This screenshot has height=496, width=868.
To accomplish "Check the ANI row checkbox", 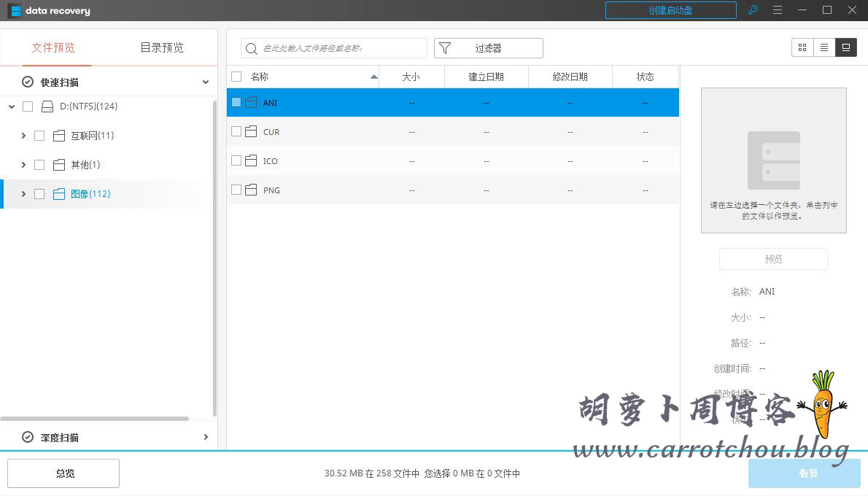I will click(236, 102).
